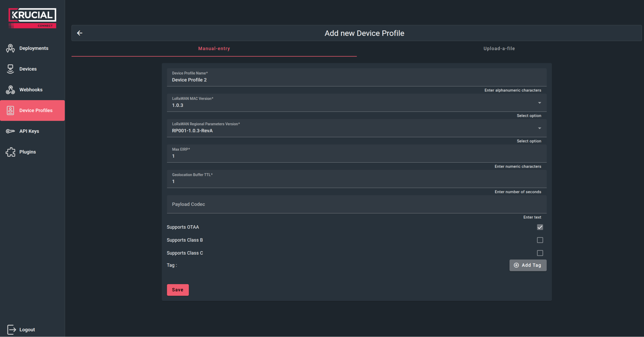Screen dimensions: 644x337
Task: Open the LoRaWAN MAC Version dropdown
Action: (x=539, y=103)
